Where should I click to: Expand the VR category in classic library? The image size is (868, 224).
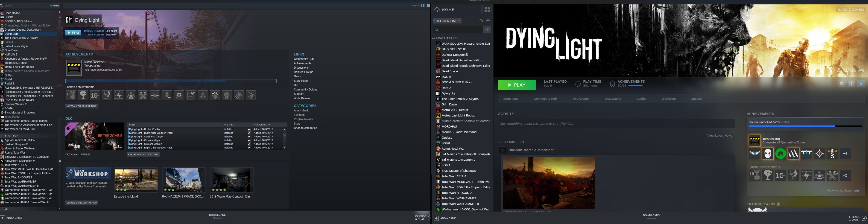[x=2, y=209]
